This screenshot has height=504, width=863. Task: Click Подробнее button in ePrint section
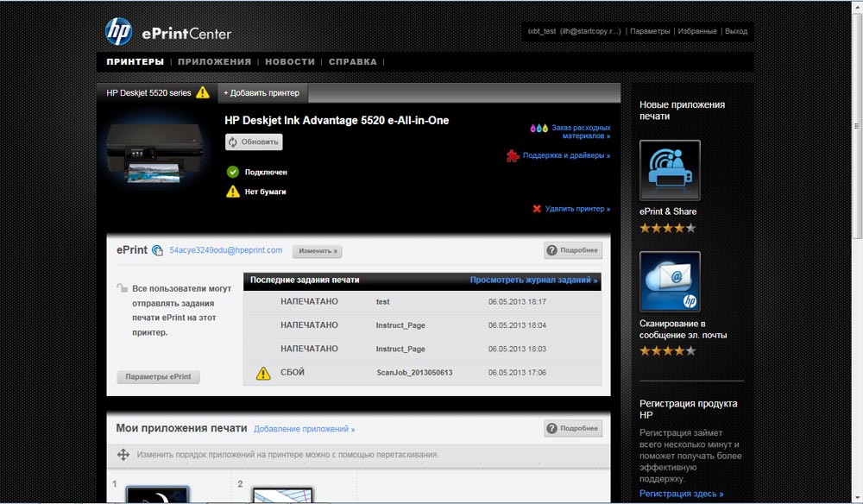pyautogui.click(x=573, y=250)
